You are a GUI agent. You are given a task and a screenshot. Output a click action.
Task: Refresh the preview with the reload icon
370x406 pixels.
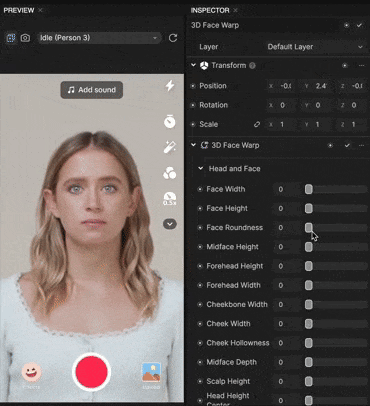173,38
